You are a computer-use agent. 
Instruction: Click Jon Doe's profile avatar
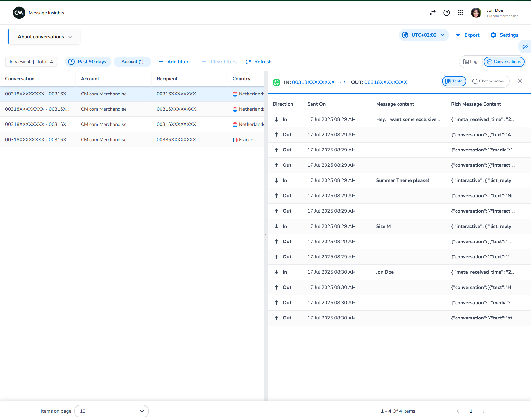pos(476,13)
